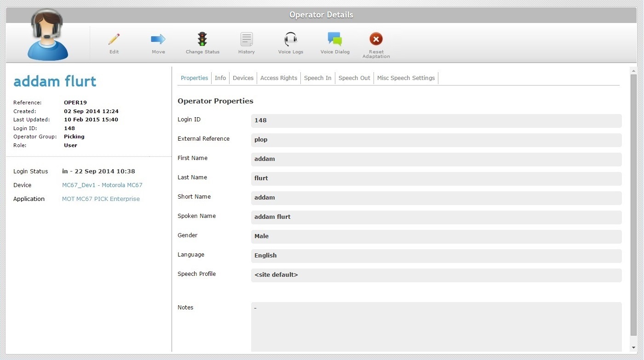This screenshot has height=360, width=644.
Task: Switch to the Speech In tab
Action: (x=318, y=78)
